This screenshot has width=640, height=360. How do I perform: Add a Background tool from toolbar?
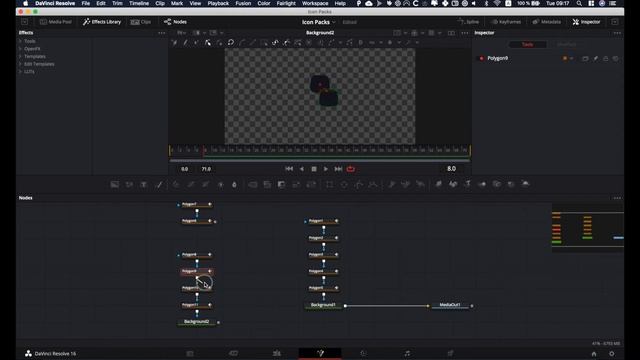[115, 184]
